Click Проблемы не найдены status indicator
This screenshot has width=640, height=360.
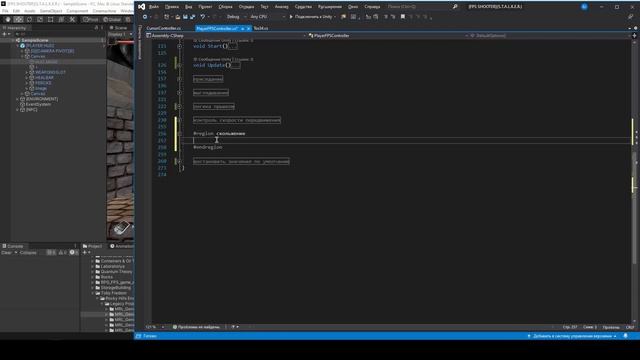click(x=196, y=327)
